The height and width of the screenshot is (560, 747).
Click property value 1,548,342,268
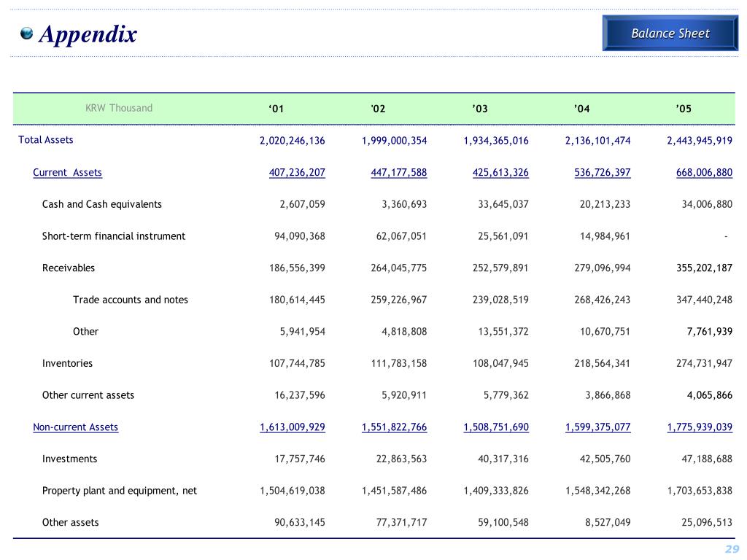tap(598, 491)
